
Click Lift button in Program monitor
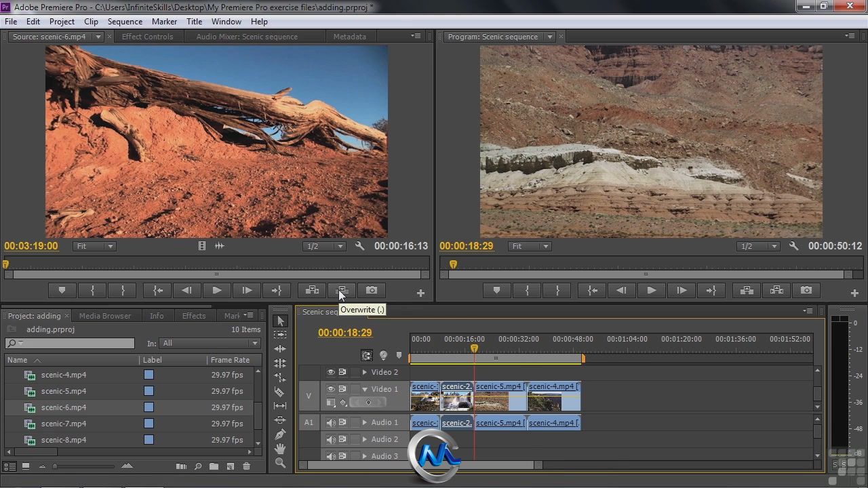747,290
